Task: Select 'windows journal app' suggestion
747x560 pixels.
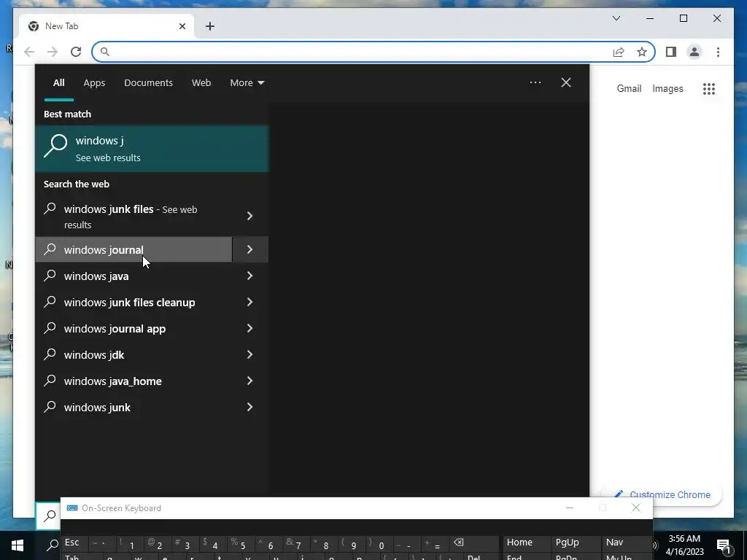Action: [134, 328]
